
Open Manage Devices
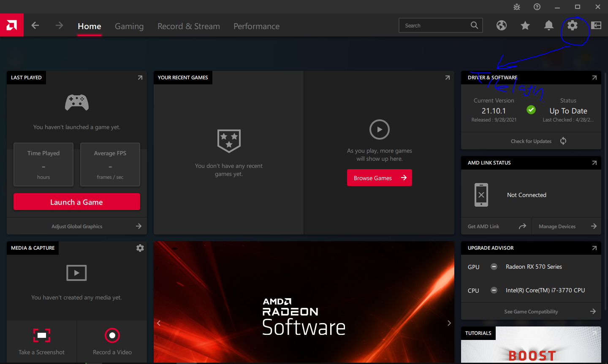[x=567, y=226]
